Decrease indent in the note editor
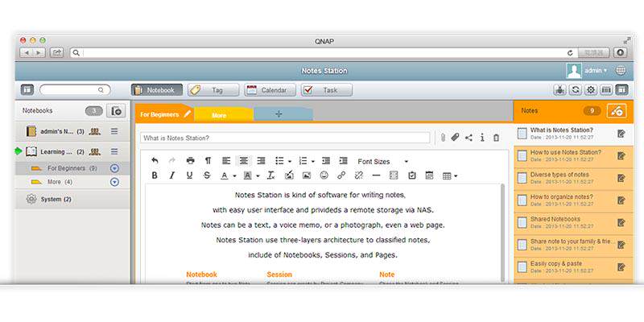Image resolution: width=644 pixels, height=322 pixels. point(326,161)
